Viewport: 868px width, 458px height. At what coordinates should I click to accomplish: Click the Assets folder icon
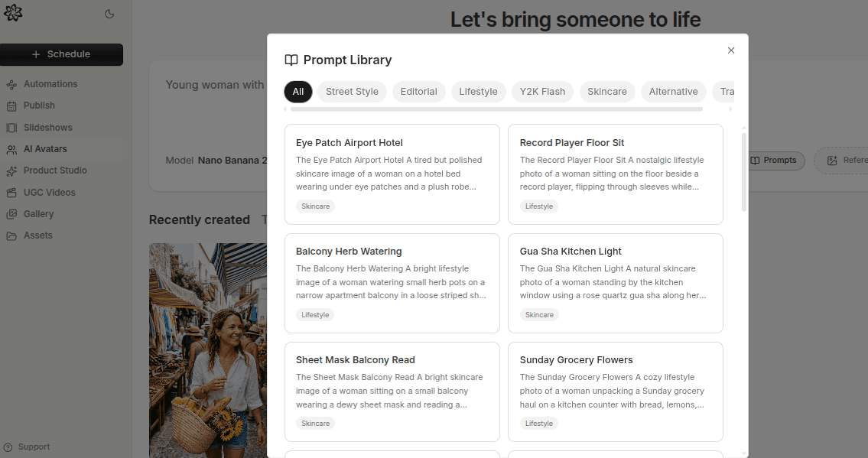pos(11,235)
